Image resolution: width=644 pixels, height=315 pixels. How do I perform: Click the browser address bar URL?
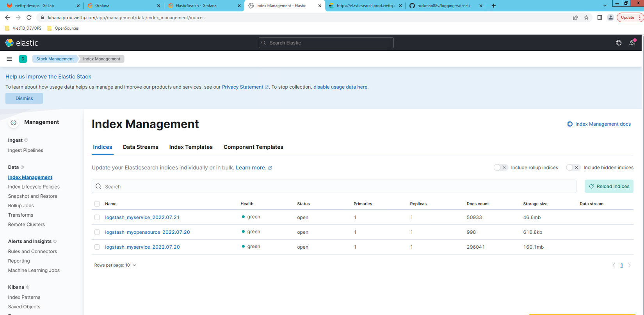click(126, 18)
